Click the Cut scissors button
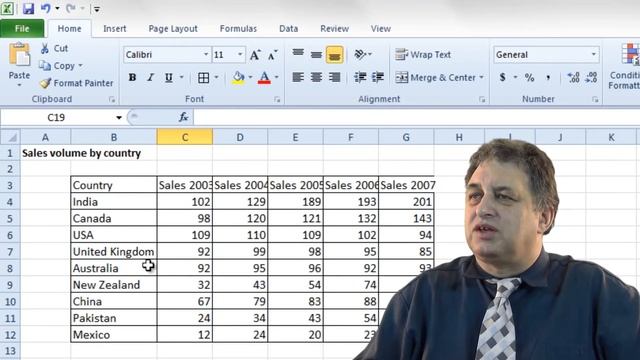Viewport: 640px width, 360px height. (54, 48)
